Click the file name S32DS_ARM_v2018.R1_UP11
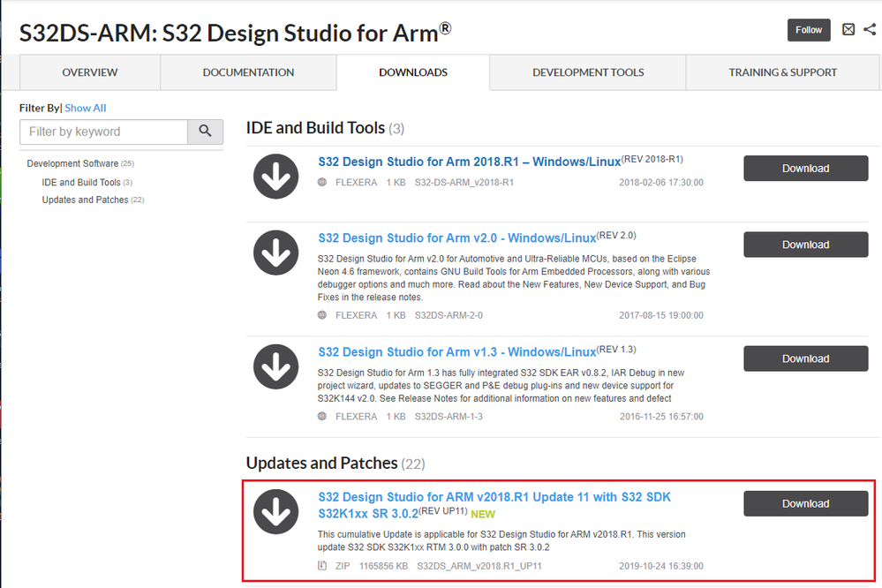Screen dimensions: 882x588 pyautogui.click(x=479, y=566)
